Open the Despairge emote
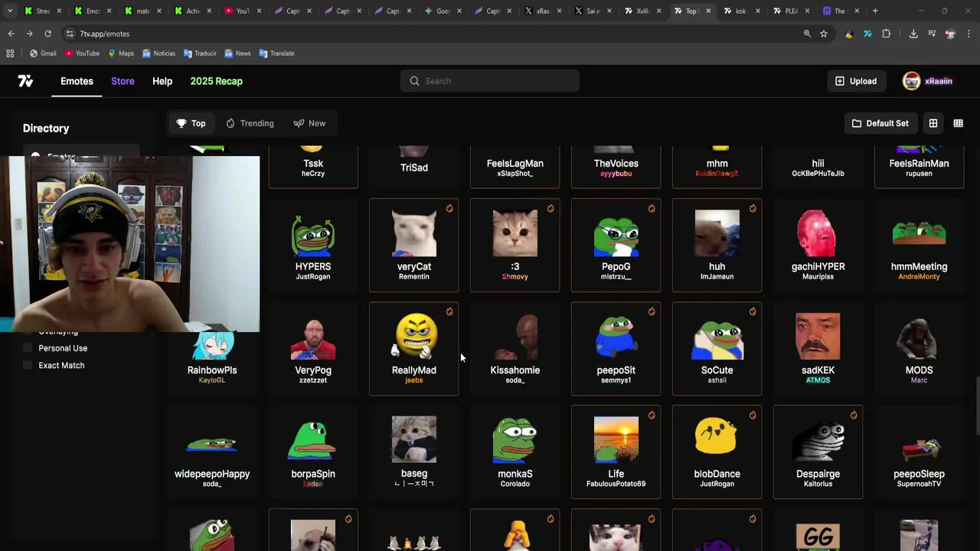The image size is (980, 551). click(x=818, y=452)
